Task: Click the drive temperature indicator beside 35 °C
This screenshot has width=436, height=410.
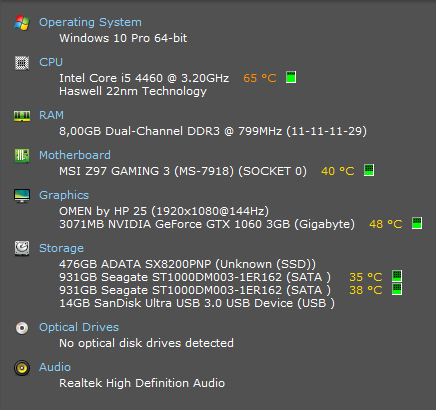Action: click(x=397, y=276)
